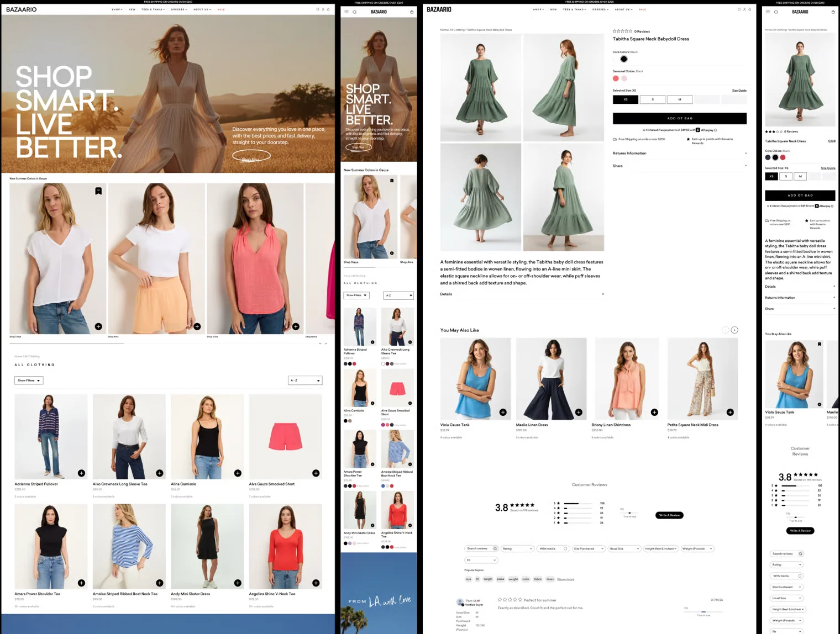
Task: Open search on the desktop homepage header
Action: coord(318,9)
